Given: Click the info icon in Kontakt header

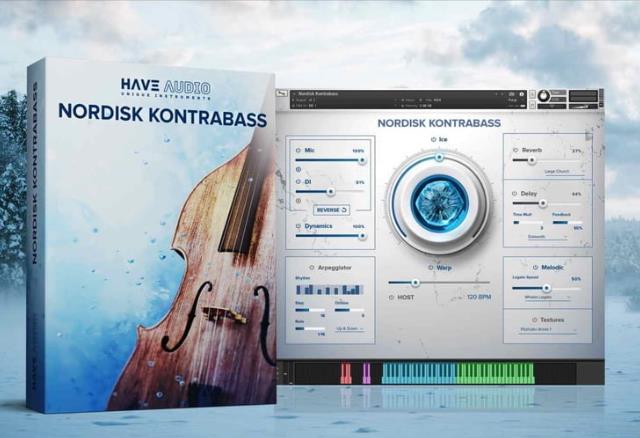Looking at the screenshot, I should [522, 94].
